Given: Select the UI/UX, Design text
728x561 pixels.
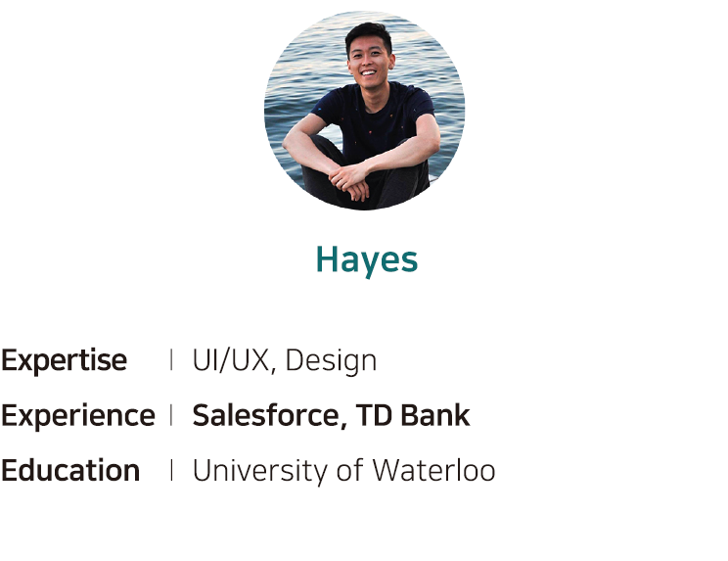Looking at the screenshot, I should [285, 360].
